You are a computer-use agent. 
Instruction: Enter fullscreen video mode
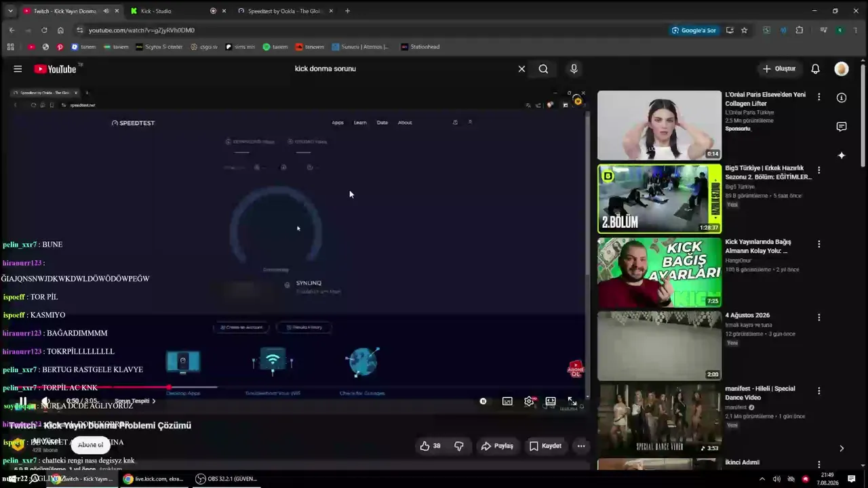[572, 401]
